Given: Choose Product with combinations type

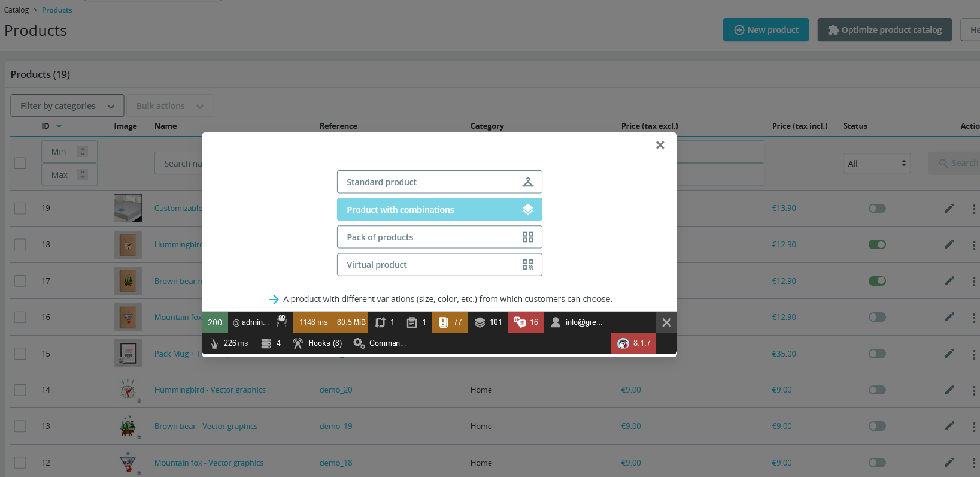Looking at the screenshot, I should pos(439,210).
